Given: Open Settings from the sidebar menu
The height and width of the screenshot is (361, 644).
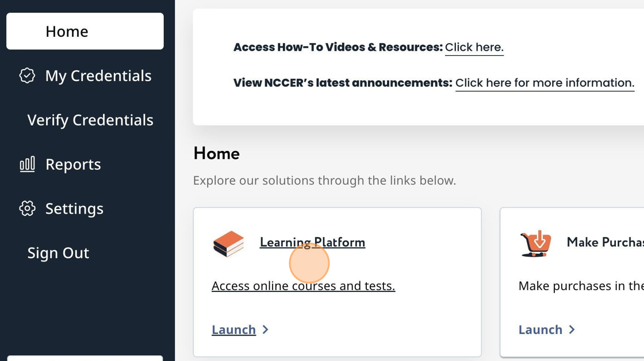Looking at the screenshot, I should (74, 208).
